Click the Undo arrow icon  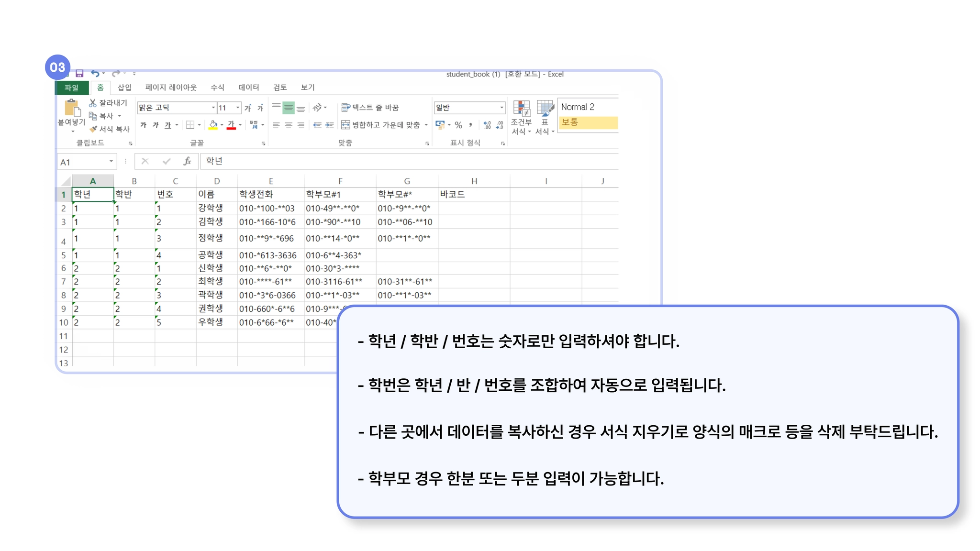coord(95,73)
